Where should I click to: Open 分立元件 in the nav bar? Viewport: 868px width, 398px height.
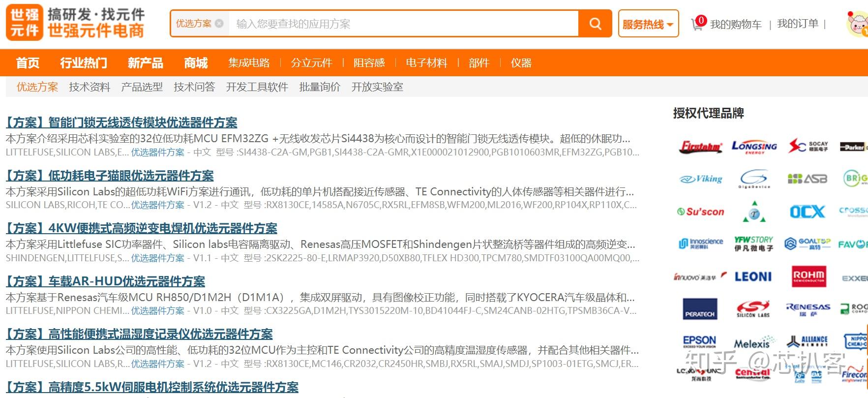pos(311,62)
